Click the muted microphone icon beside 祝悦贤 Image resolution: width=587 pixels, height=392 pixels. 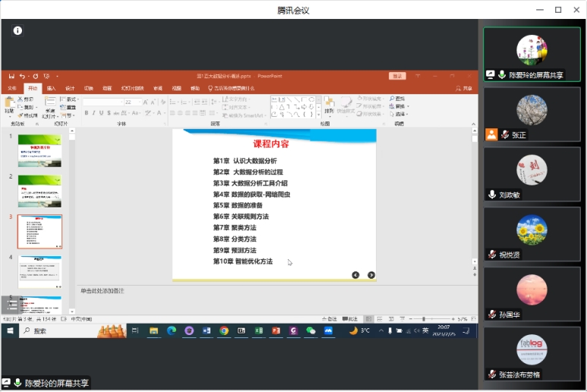click(x=493, y=254)
